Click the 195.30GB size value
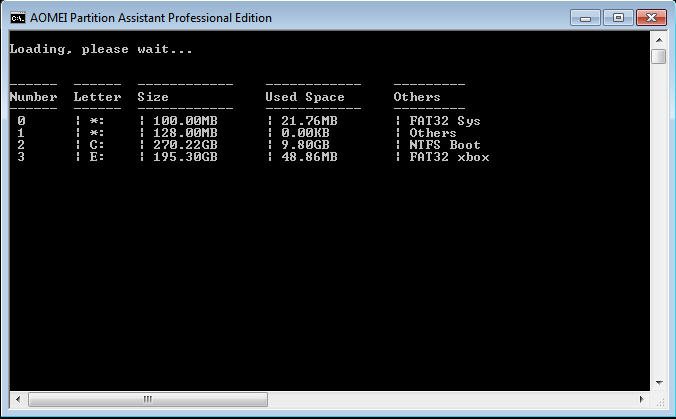Image resolution: width=676 pixels, height=419 pixels. [x=185, y=157]
